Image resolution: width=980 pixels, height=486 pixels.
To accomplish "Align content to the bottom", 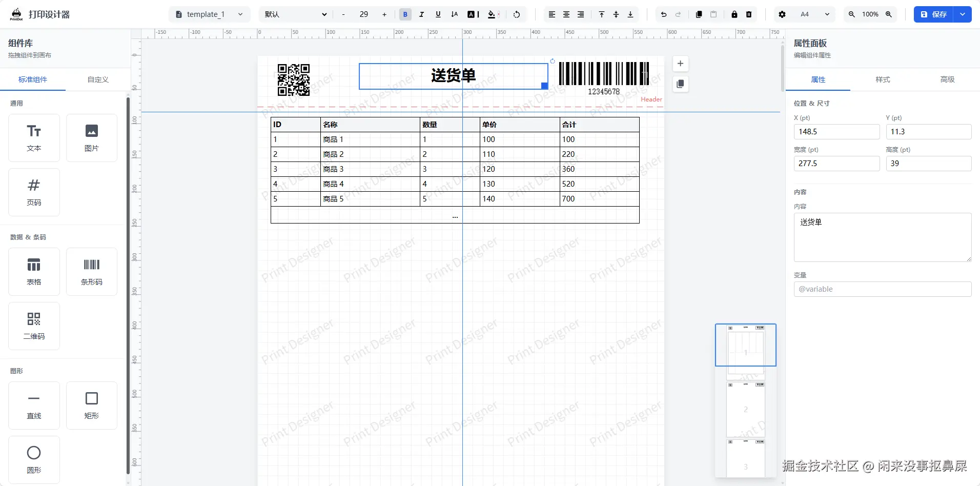I will [630, 14].
